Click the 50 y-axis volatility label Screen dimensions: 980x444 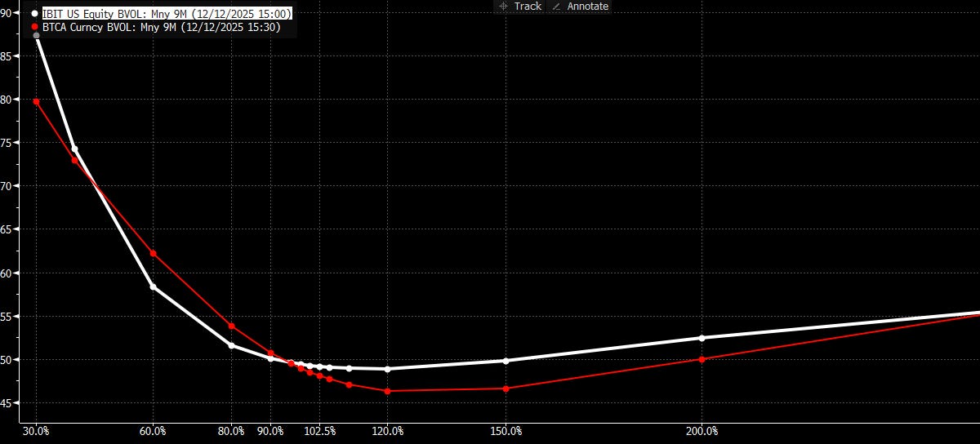click(x=5, y=359)
